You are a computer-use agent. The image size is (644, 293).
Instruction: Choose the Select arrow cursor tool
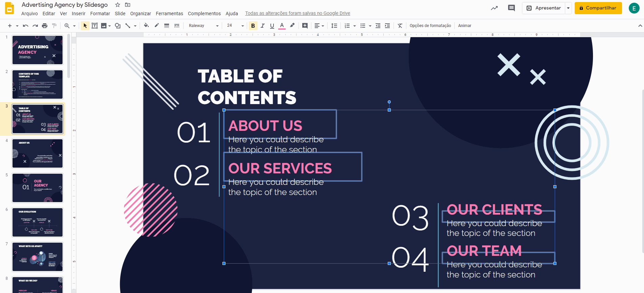[x=85, y=26]
